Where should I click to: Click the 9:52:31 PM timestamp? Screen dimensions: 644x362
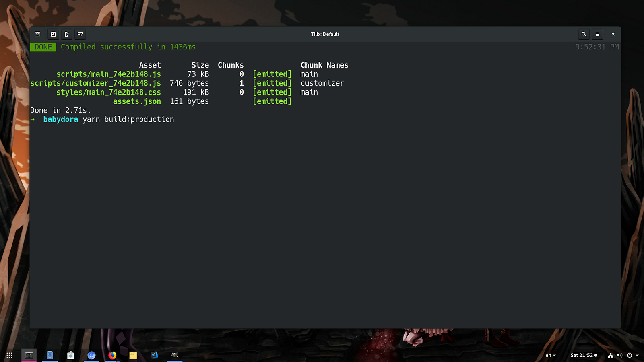coord(597,47)
